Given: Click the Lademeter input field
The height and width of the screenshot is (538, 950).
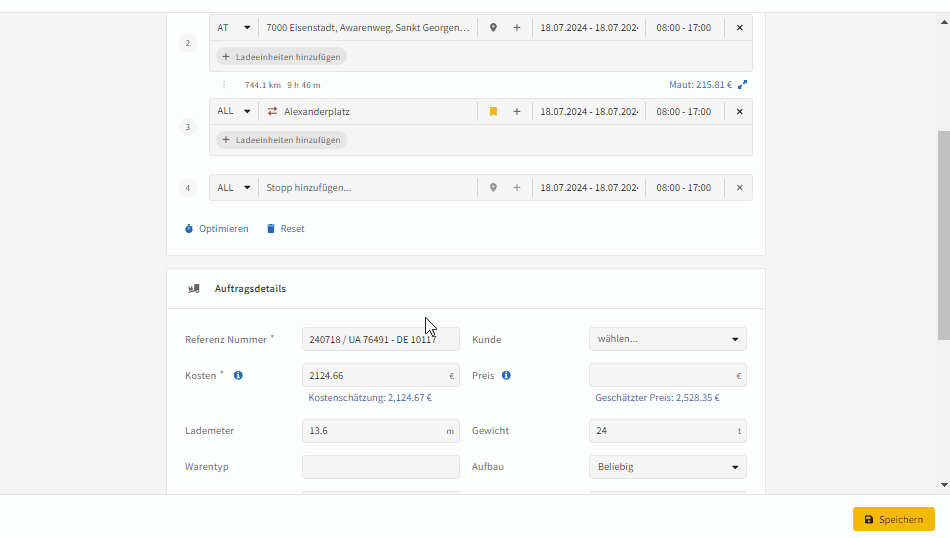Looking at the screenshot, I should tap(380, 431).
